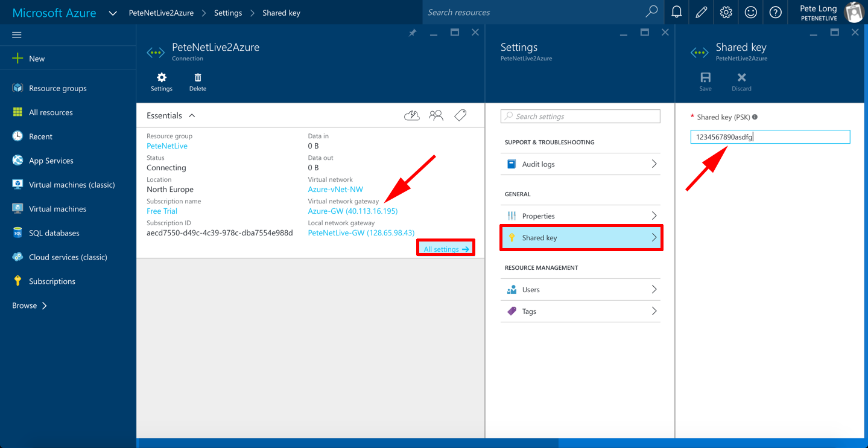Maximize the Settings blade
This screenshot has height=448, width=868.
tap(645, 33)
